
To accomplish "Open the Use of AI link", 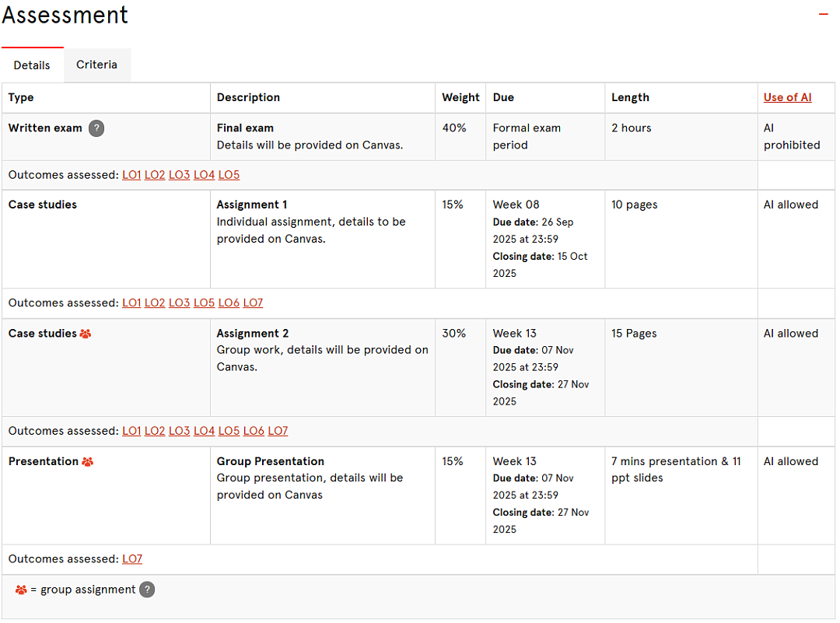I will pos(787,97).
